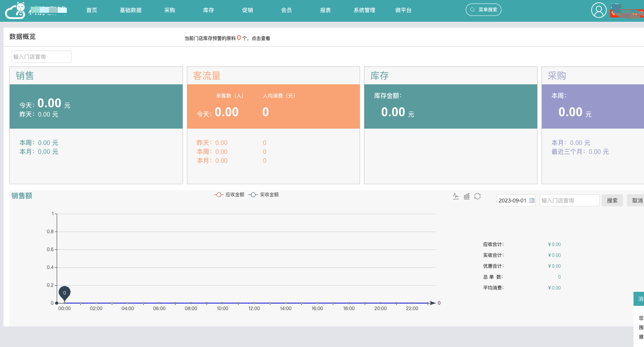Click the 来客数（人）column header
Image resolution: width=644 pixels, height=347 pixels.
coord(230,96)
